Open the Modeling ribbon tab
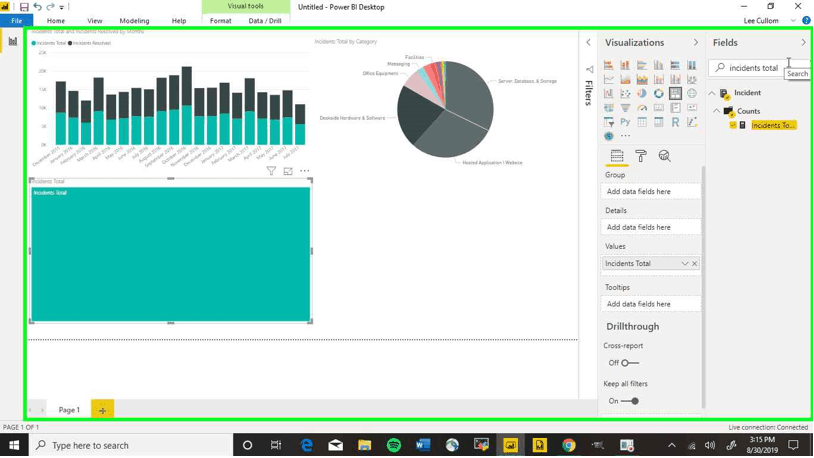 pyautogui.click(x=134, y=21)
